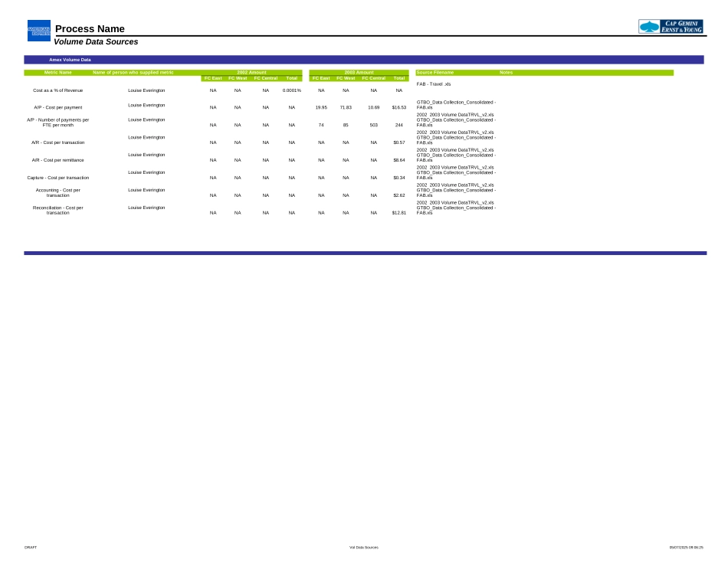Click 'Total' under 2003 Amount
The height and width of the screenshot is (563, 728).
point(399,78)
